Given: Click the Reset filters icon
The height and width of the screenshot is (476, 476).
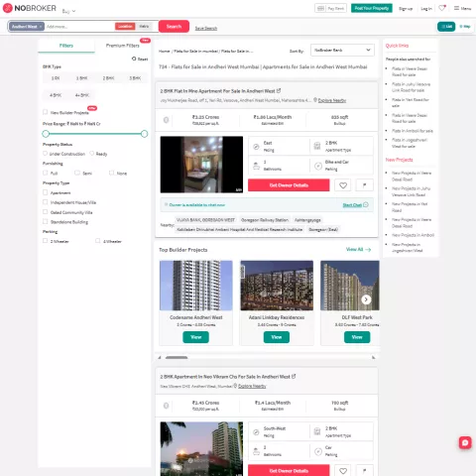Looking at the screenshot, I should [x=134, y=59].
